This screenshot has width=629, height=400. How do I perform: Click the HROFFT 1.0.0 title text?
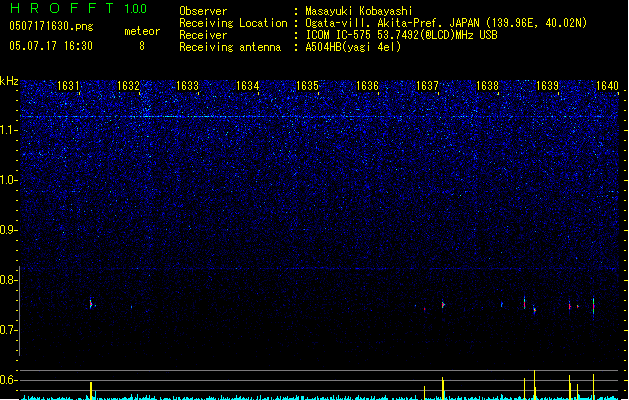coord(78,8)
